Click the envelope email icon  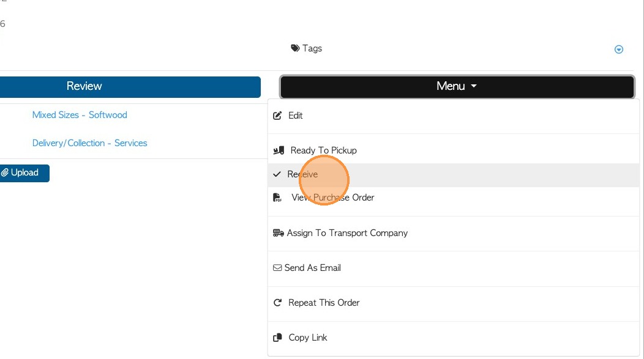click(x=277, y=268)
